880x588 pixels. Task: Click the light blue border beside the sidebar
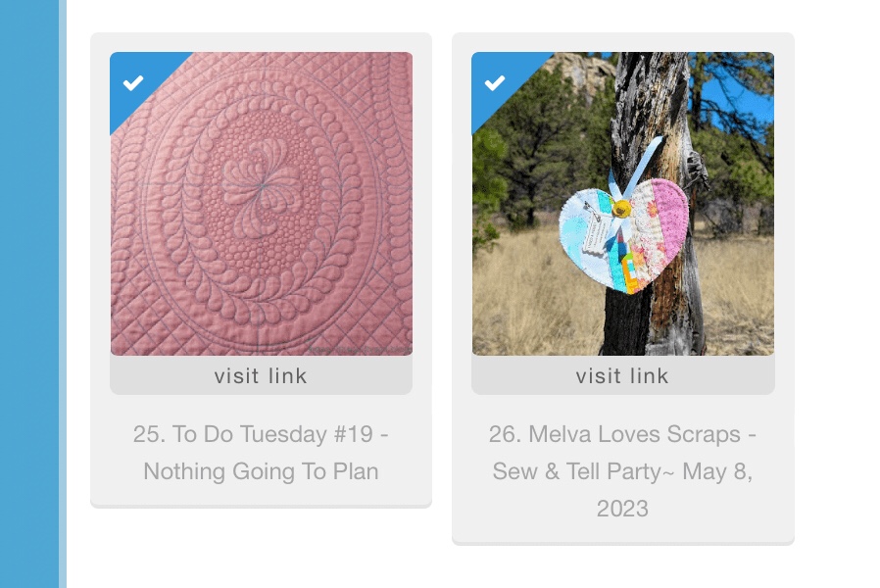tap(63, 294)
